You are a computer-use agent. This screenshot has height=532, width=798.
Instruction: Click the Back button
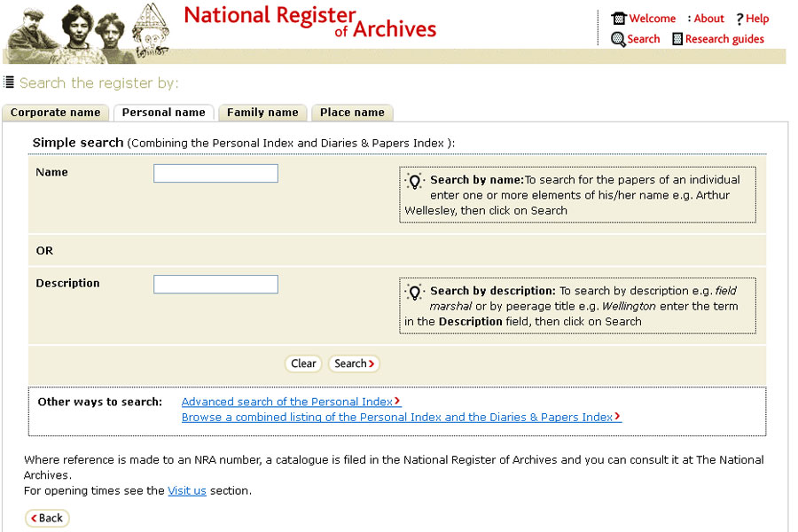(46, 518)
